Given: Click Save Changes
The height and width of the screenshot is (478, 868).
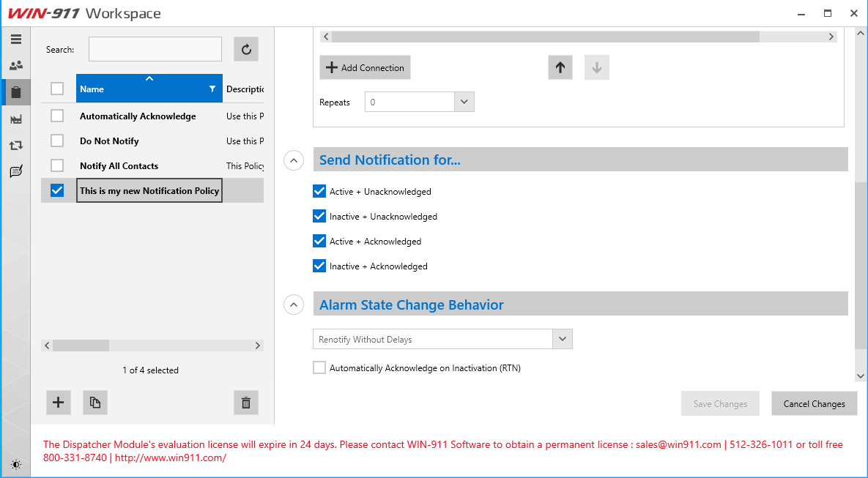Looking at the screenshot, I should click(x=720, y=403).
